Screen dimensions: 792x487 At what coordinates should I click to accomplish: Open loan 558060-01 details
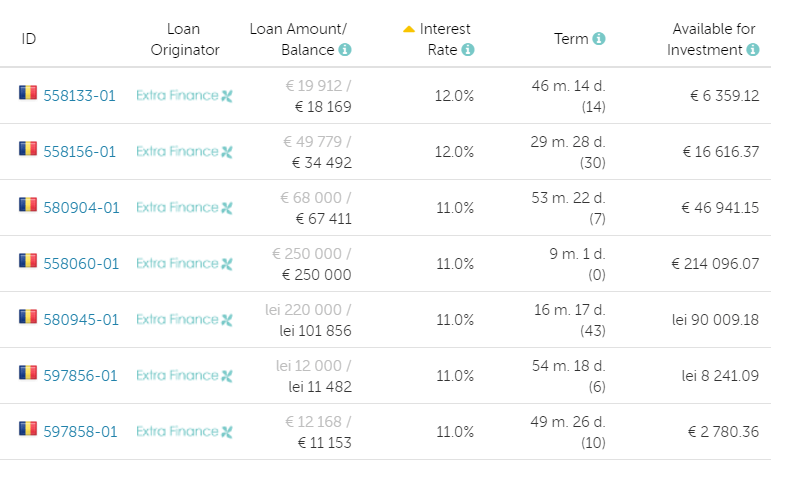pos(81,264)
